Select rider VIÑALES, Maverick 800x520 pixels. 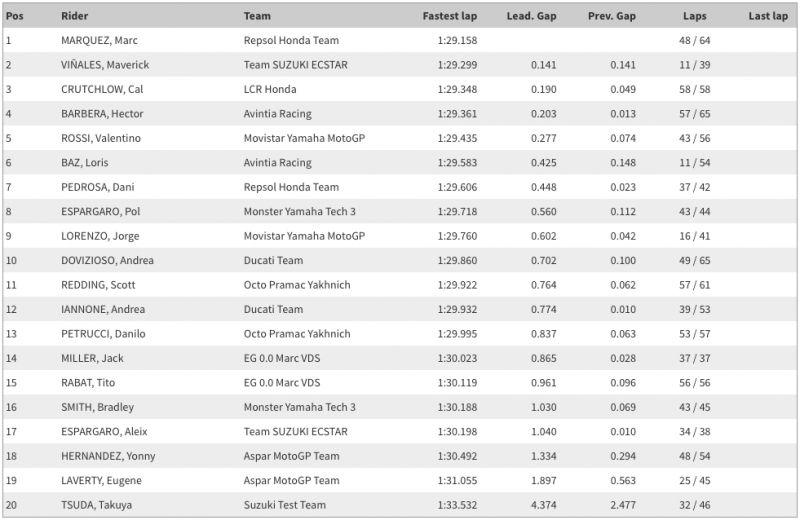click(105, 65)
